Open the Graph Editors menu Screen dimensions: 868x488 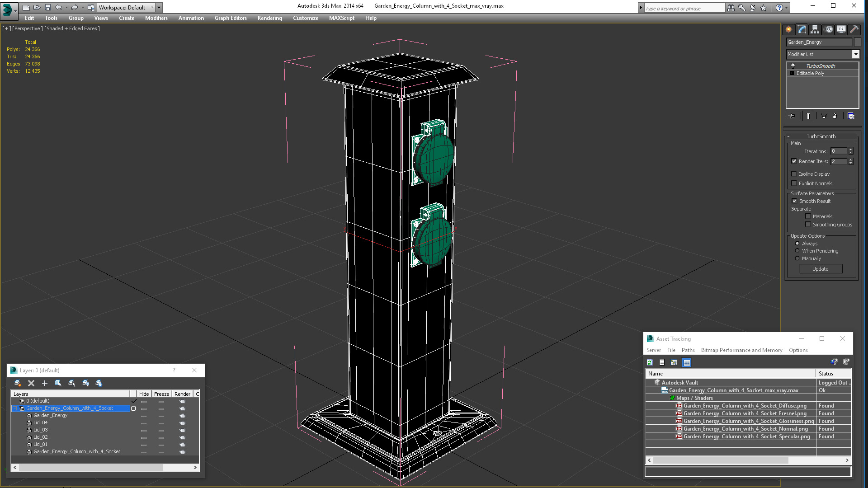point(231,18)
